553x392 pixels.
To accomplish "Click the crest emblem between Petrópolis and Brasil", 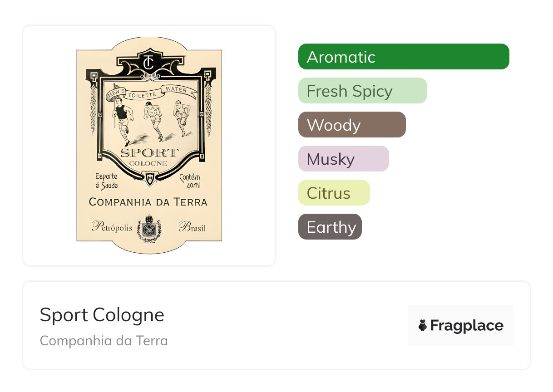I will [x=149, y=228].
